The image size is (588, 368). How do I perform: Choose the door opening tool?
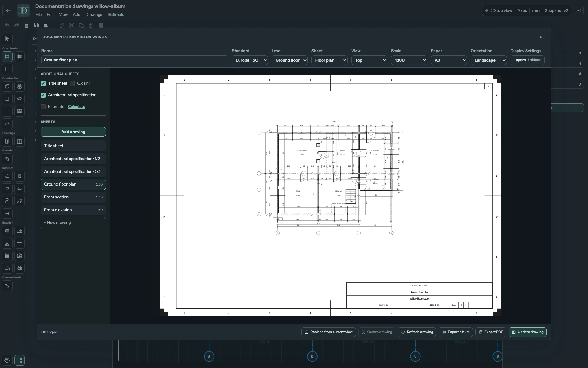click(7, 141)
